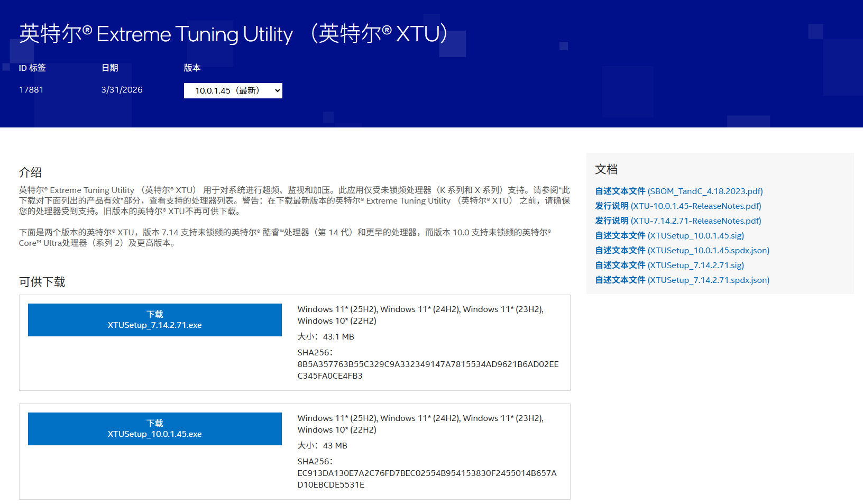Open XTUSetup_10.0.1.45.spdx.json link
863x504 pixels.
682,250
